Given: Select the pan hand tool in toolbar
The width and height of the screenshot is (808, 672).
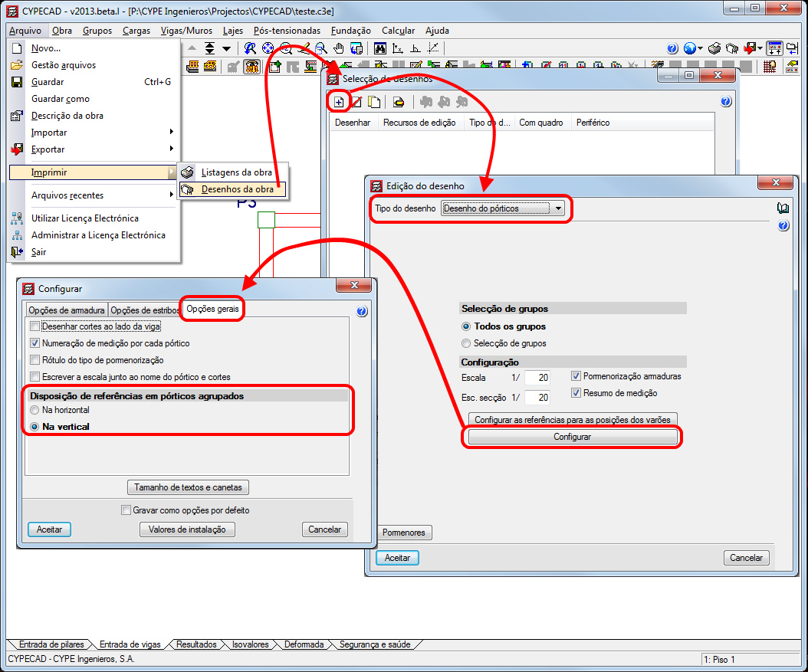Looking at the screenshot, I should [x=339, y=48].
